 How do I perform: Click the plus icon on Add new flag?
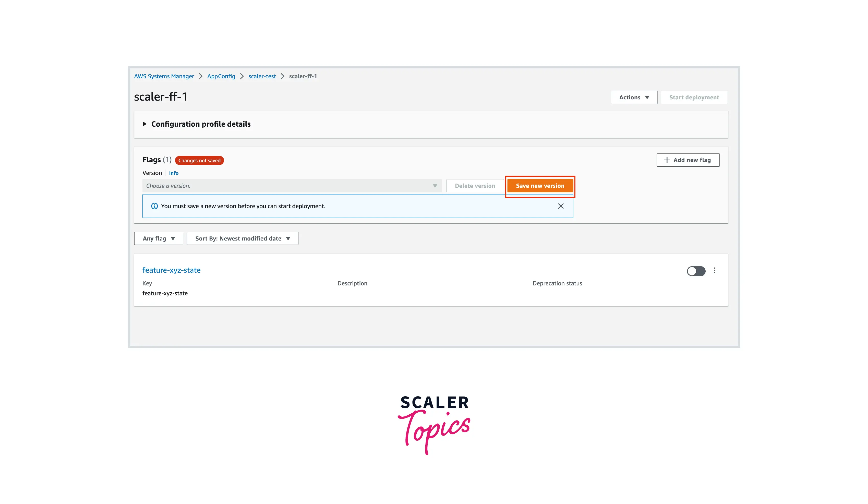click(667, 160)
